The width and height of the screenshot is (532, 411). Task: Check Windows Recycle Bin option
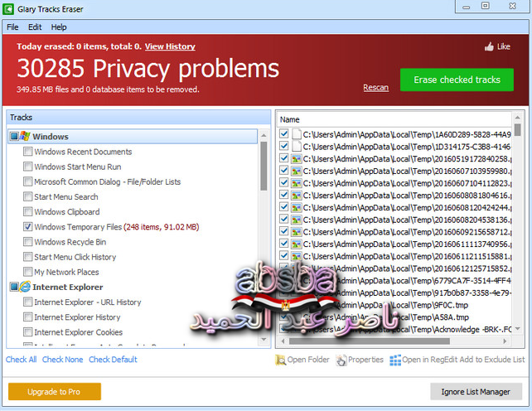[28, 242]
